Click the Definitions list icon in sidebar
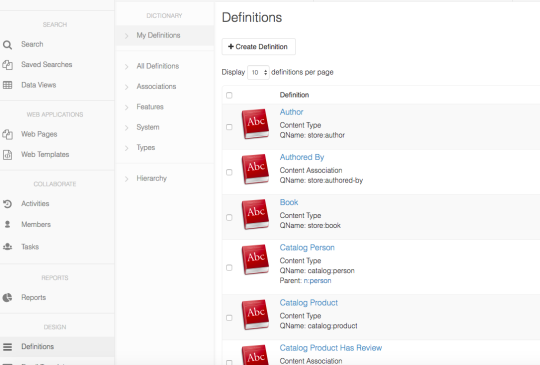 tap(7, 347)
